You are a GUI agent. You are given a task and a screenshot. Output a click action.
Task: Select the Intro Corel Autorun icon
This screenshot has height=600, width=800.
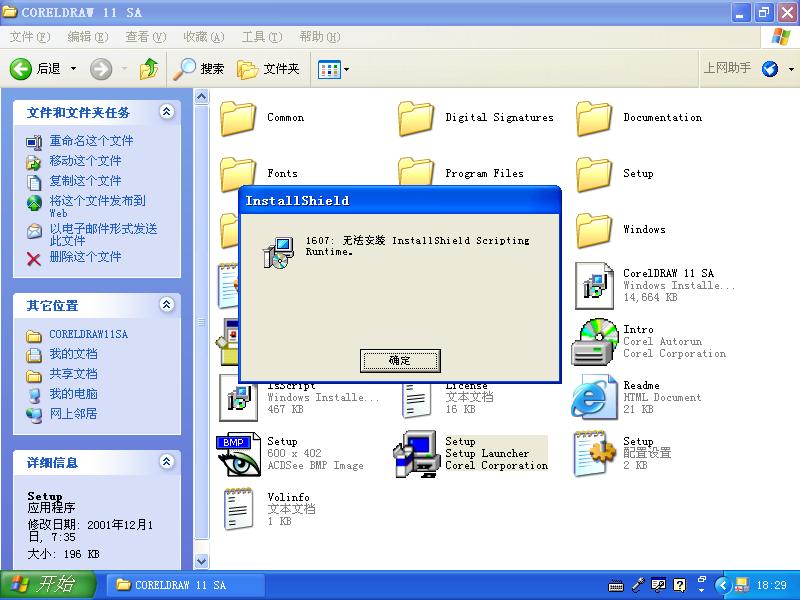593,342
